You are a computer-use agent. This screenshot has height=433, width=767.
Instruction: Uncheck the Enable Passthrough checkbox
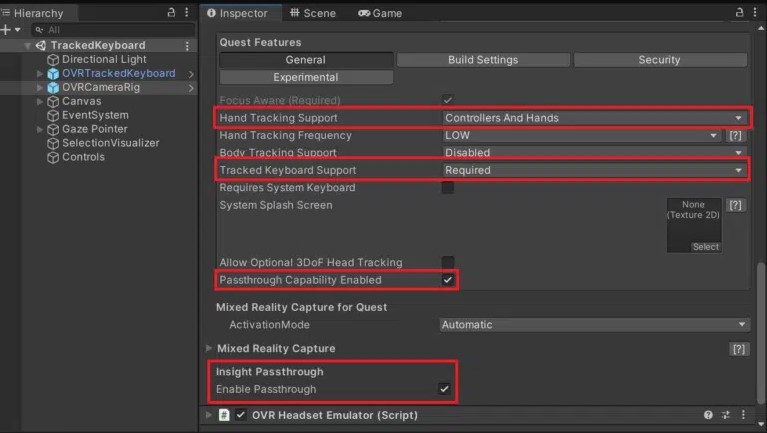445,388
